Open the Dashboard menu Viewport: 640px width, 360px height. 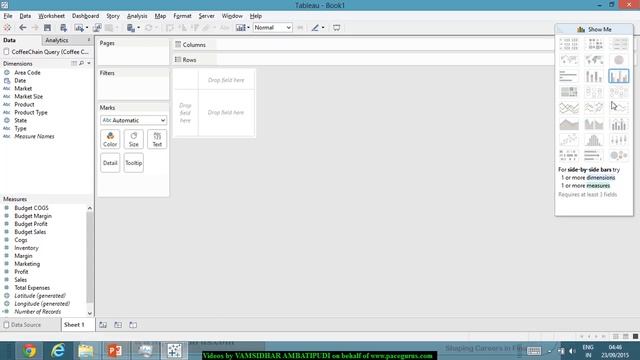pyautogui.click(x=85, y=16)
